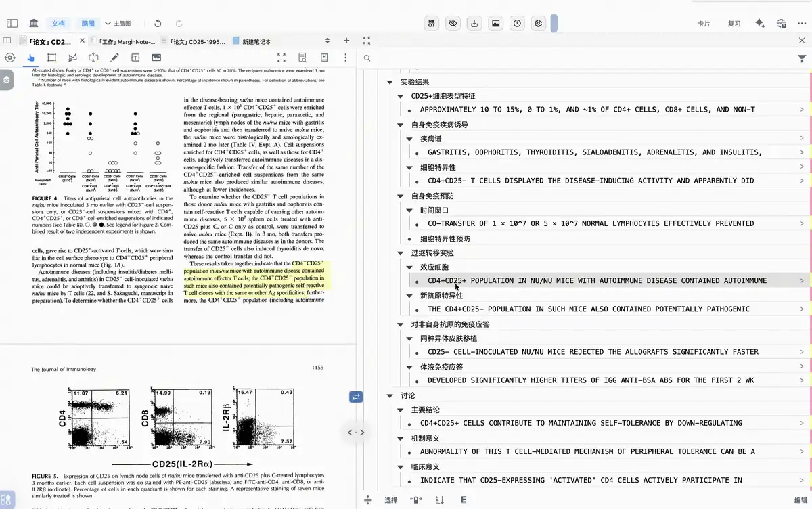Open the vertical three-dot document menu
812x509 pixels.
point(345,58)
